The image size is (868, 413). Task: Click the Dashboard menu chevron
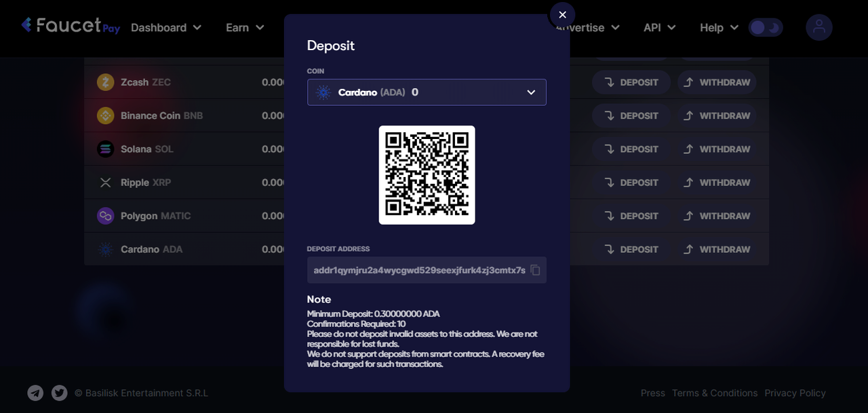point(197,28)
